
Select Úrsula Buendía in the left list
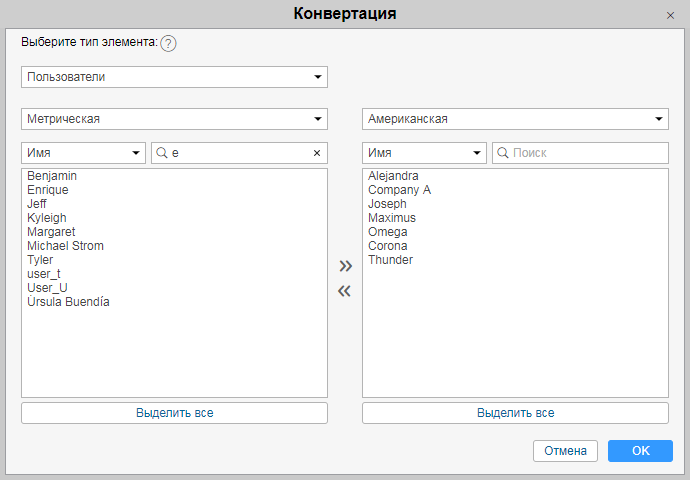point(69,302)
